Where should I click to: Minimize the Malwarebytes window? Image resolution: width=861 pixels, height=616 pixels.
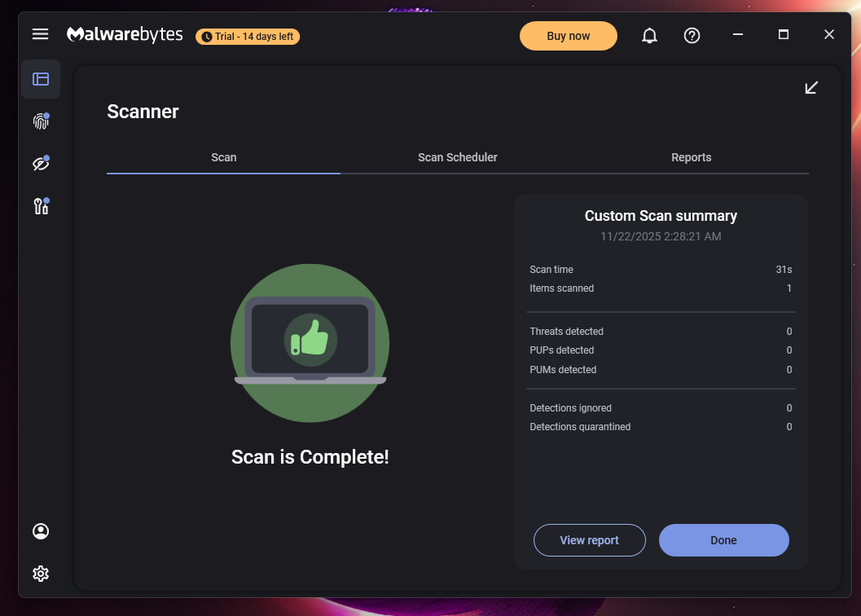pos(738,34)
